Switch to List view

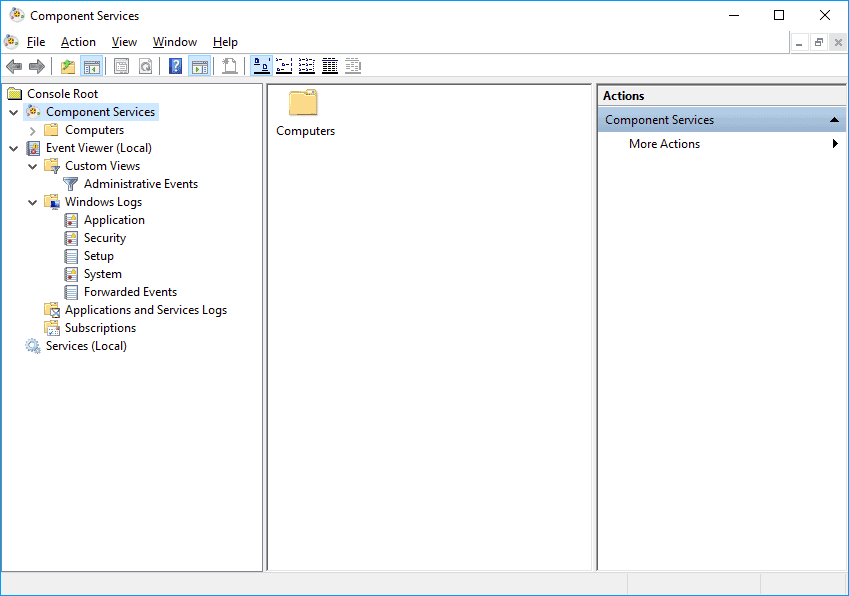306,66
